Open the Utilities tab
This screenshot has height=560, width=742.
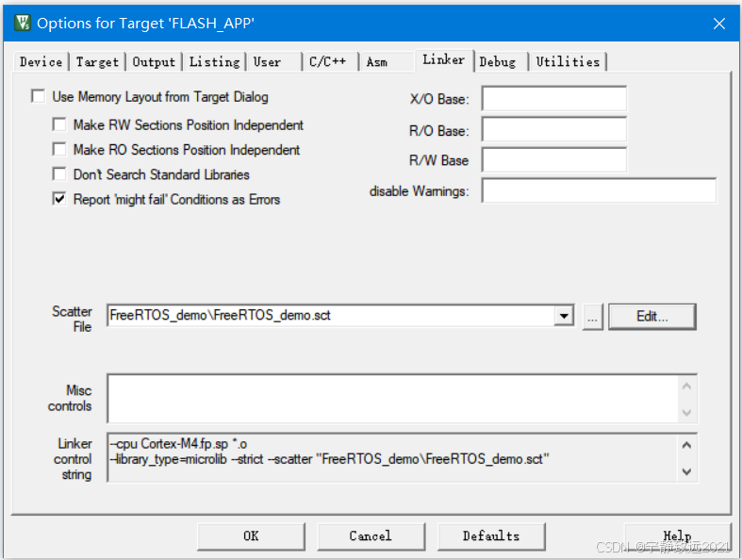pyautogui.click(x=568, y=62)
